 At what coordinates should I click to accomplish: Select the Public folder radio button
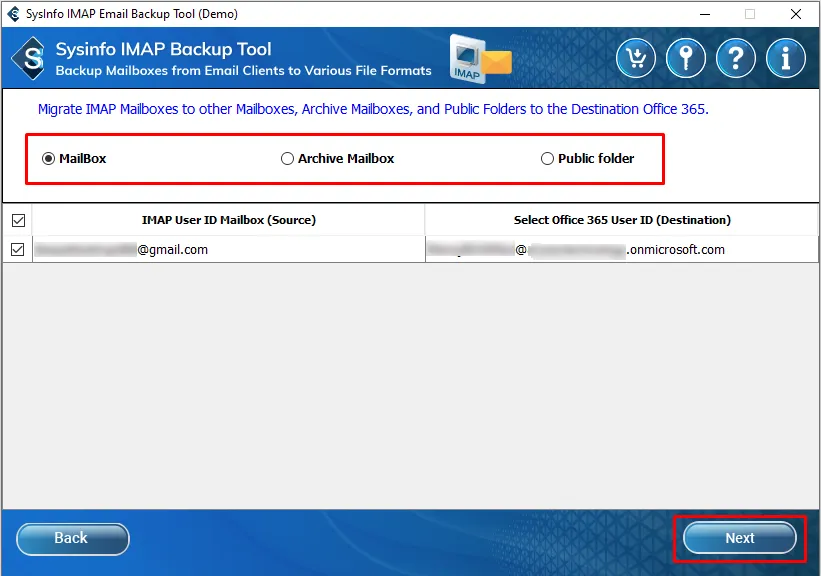coord(547,158)
